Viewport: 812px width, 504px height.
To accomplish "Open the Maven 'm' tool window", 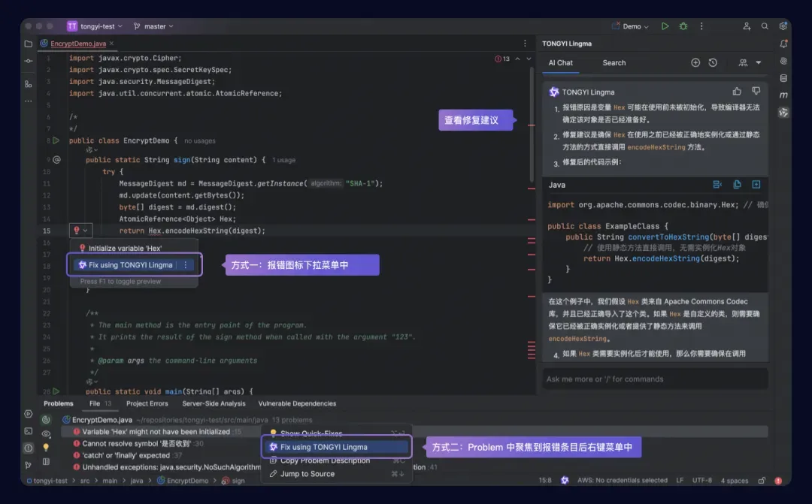I will pos(783,95).
